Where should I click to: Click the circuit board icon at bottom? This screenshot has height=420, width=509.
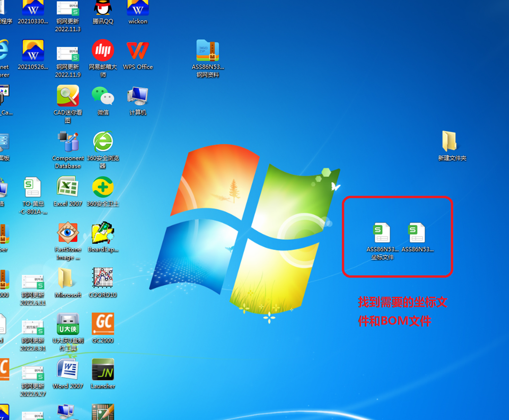pyautogui.click(x=103, y=412)
